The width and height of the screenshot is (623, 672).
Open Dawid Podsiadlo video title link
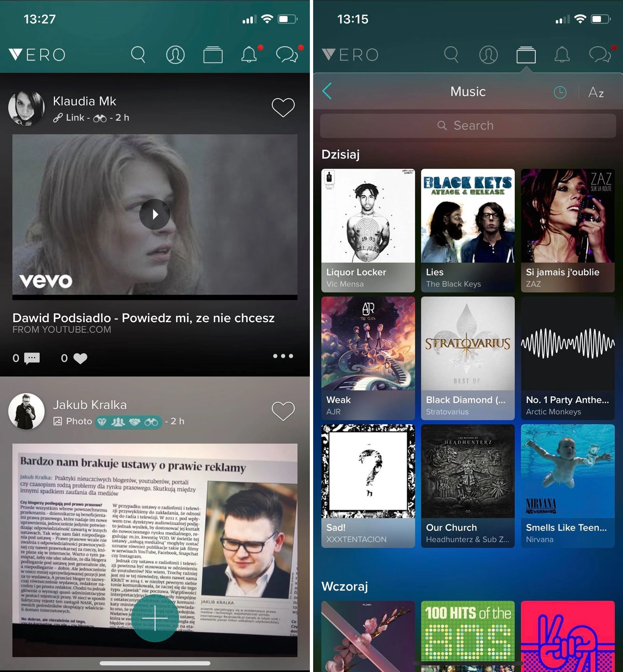144,318
